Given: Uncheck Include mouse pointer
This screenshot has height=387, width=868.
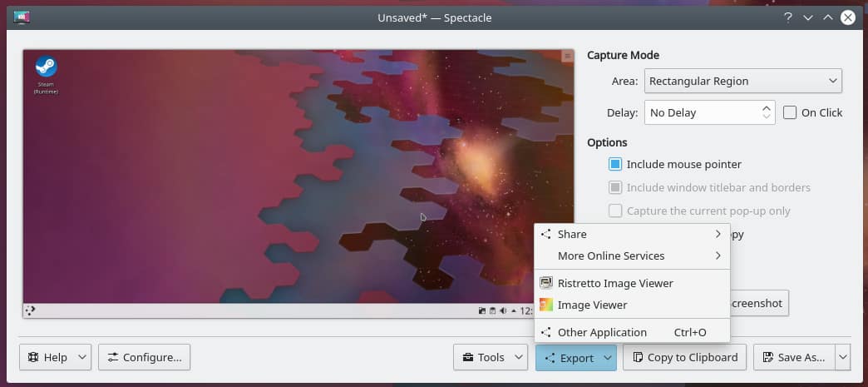Looking at the screenshot, I should point(615,164).
